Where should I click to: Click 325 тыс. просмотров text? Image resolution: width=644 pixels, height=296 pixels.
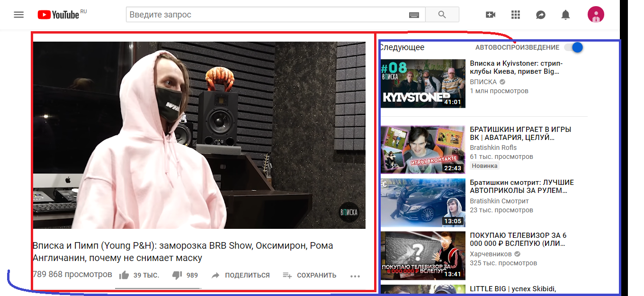[503, 263]
